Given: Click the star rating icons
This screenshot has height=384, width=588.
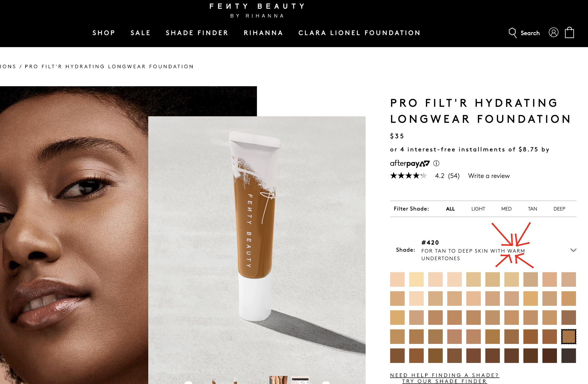Looking at the screenshot, I should (x=409, y=176).
